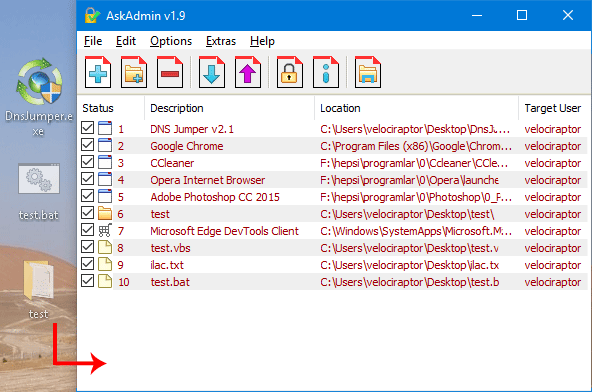Screen dimensions: 592x392
Task: Click the file icon in test.vbs row
Action: pyautogui.click(x=105, y=247)
